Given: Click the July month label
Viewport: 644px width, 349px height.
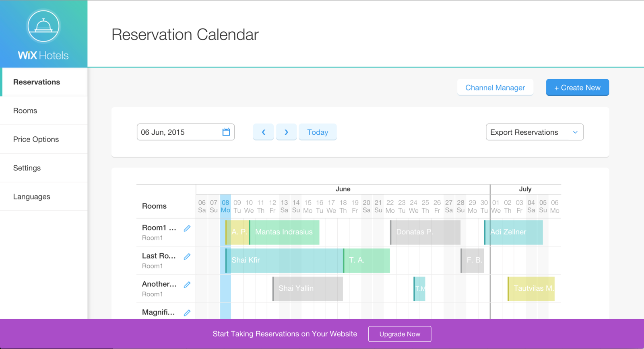Looking at the screenshot, I should tap(525, 189).
